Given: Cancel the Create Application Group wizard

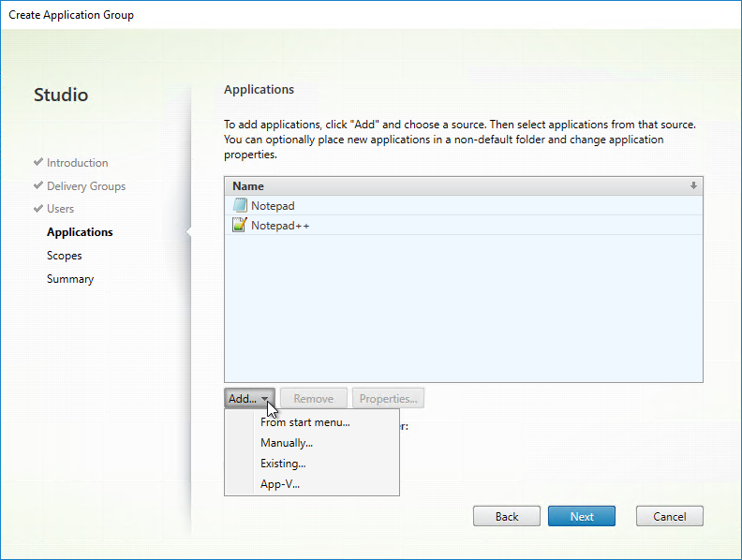Looking at the screenshot, I should point(670,516).
